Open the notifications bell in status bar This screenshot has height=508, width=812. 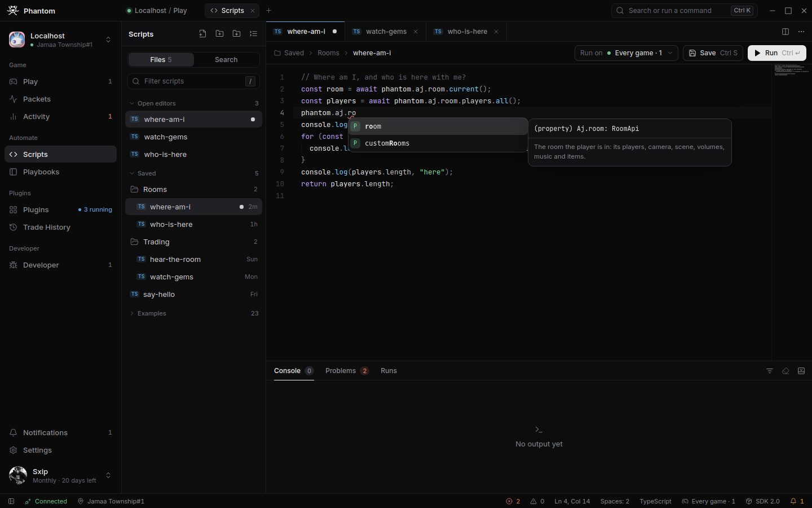coord(797,501)
